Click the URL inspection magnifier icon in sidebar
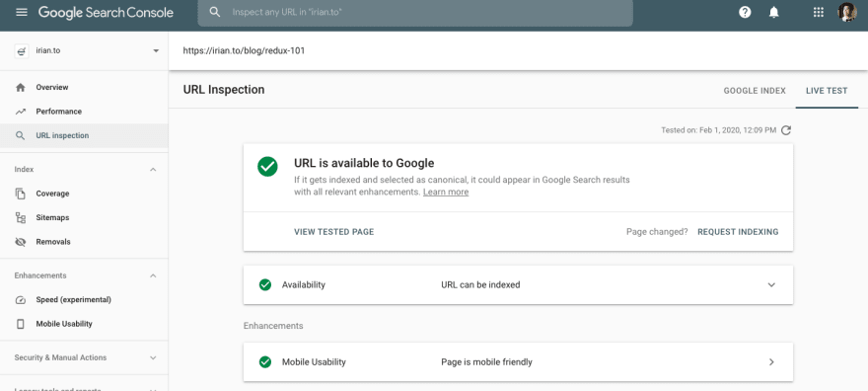The image size is (868, 391). tap(21, 135)
